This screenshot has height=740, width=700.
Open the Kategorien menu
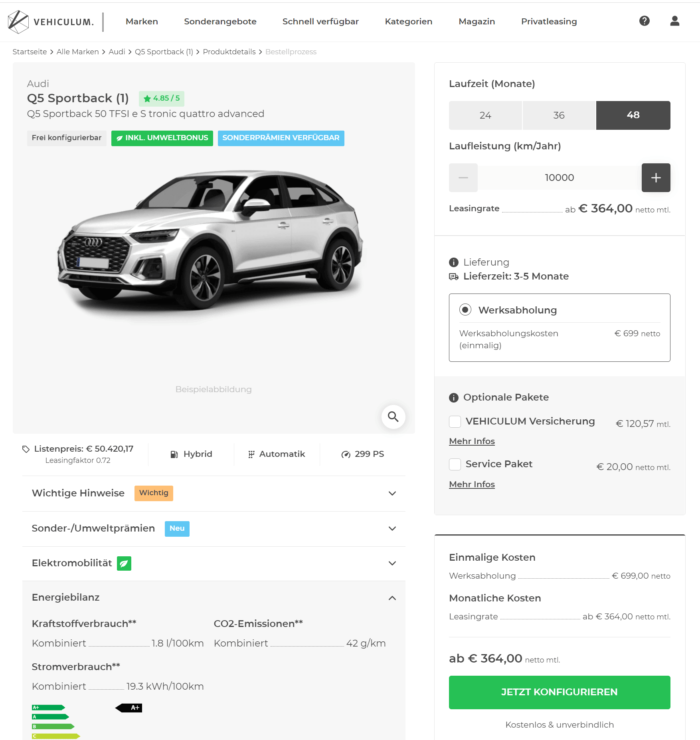click(408, 22)
